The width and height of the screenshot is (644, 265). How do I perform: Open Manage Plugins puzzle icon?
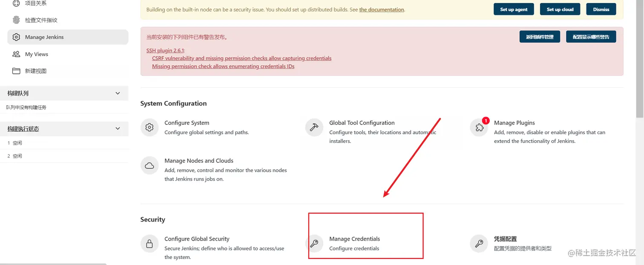[479, 127]
